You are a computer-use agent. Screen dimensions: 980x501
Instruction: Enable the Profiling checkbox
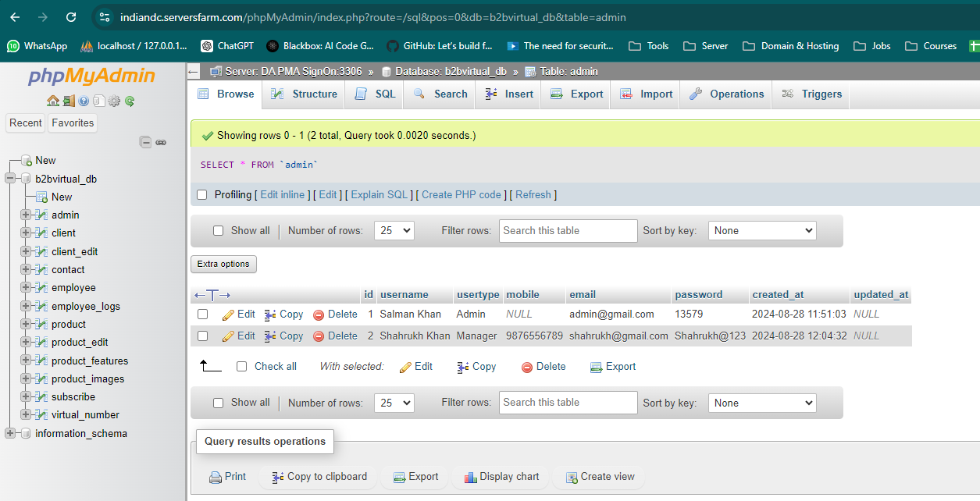click(x=202, y=194)
